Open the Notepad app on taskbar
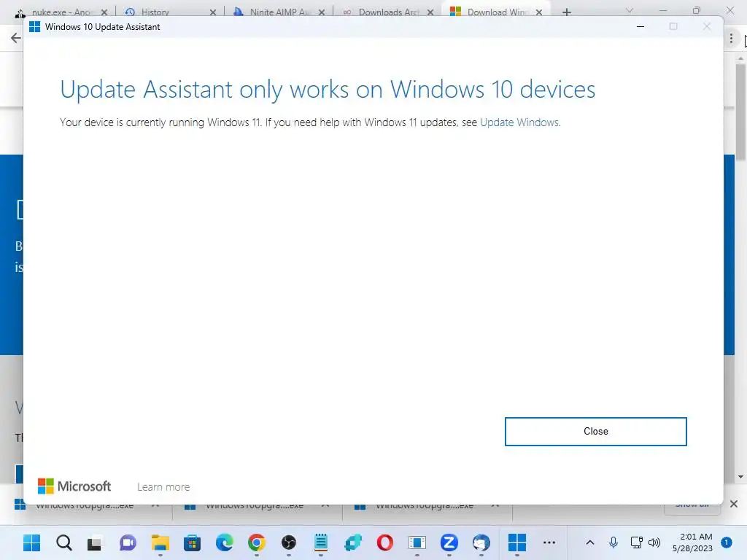Viewport: 747px width, 560px height. click(x=321, y=542)
